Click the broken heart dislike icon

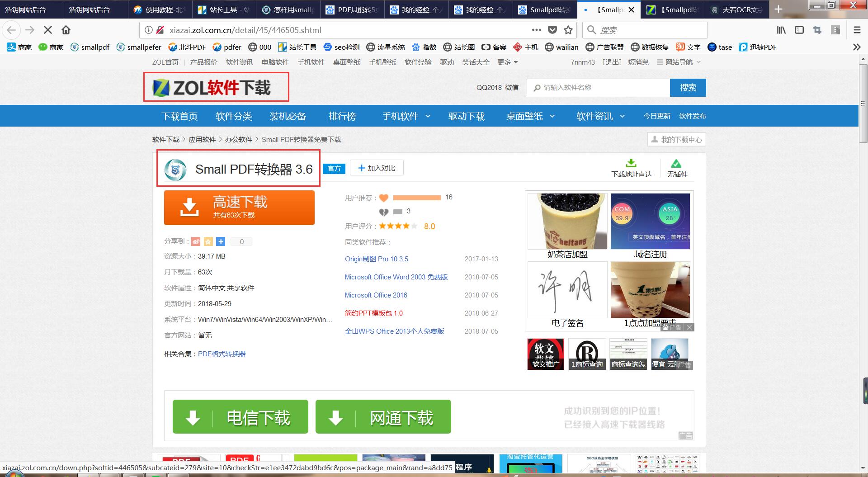[383, 212]
